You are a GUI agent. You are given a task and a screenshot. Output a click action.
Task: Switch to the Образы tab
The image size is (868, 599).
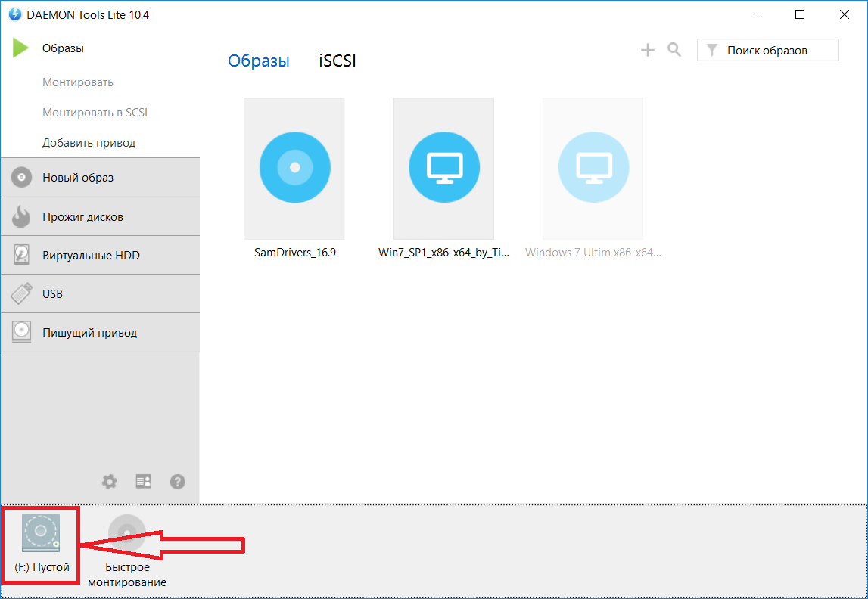pyautogui.click(x=259, y=61)
